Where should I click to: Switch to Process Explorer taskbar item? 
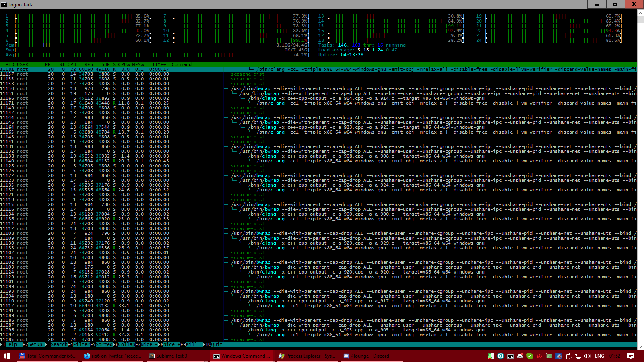pos(306,356)
